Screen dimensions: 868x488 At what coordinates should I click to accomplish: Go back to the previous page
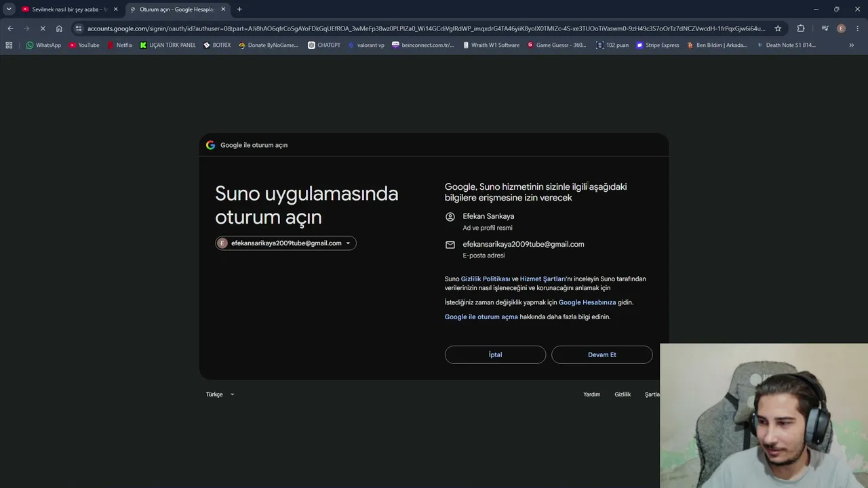[x=10, y=28]
